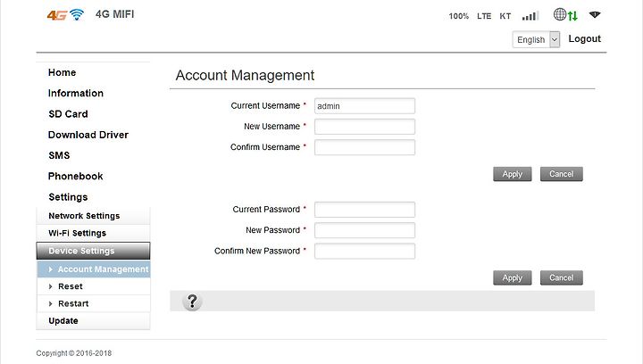This screenshot has width=643, height=364.
Task: Open the English language dropdown
Action: [536, 40]
